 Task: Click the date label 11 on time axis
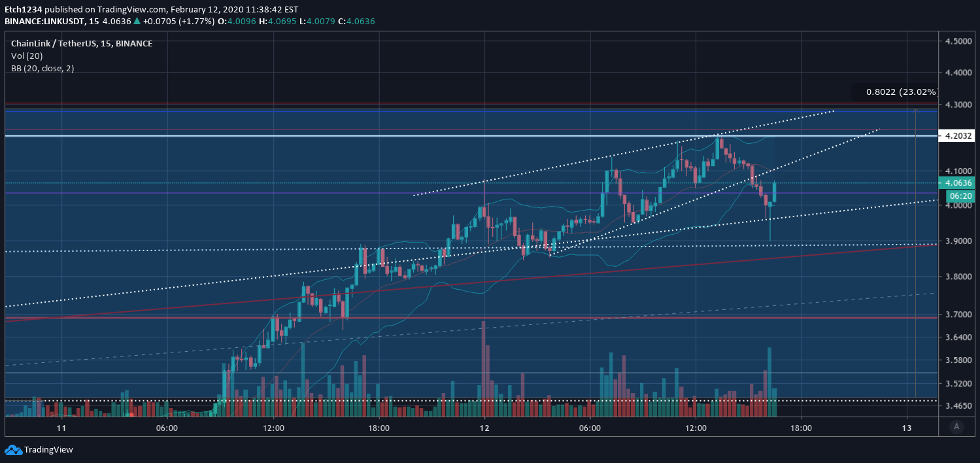click(x=61, y=428)
